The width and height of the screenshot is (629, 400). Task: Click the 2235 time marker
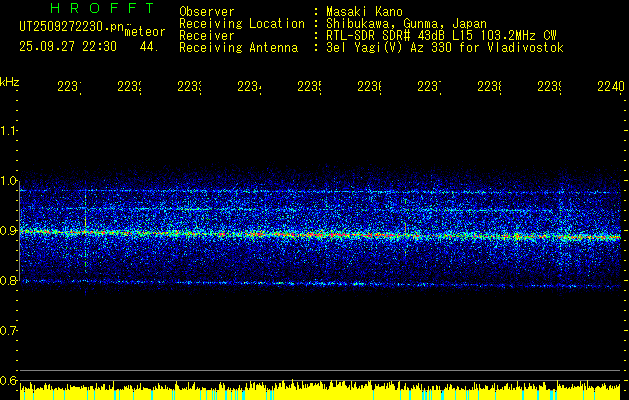click(x=309, y=86)
